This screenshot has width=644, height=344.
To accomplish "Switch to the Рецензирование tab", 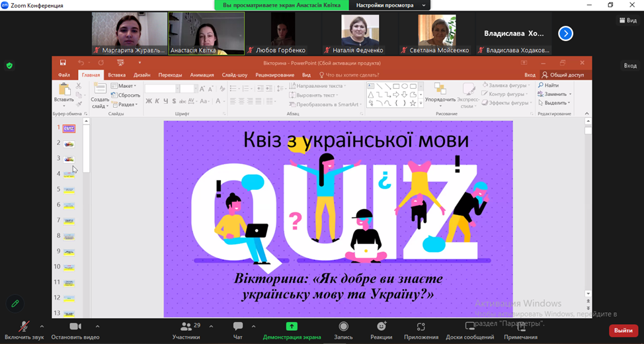I will [x=275, y=75].
